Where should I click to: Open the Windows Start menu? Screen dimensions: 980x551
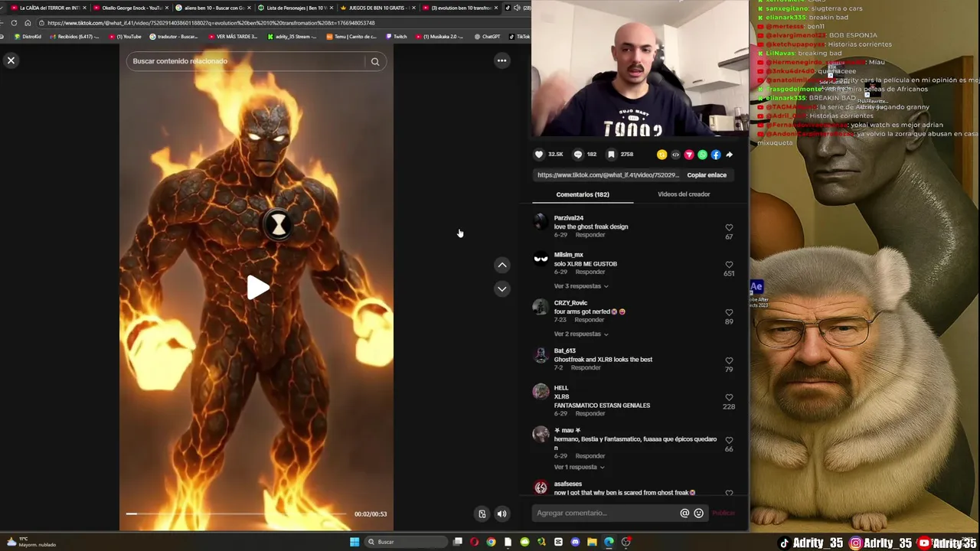click(x=354, y=542)
